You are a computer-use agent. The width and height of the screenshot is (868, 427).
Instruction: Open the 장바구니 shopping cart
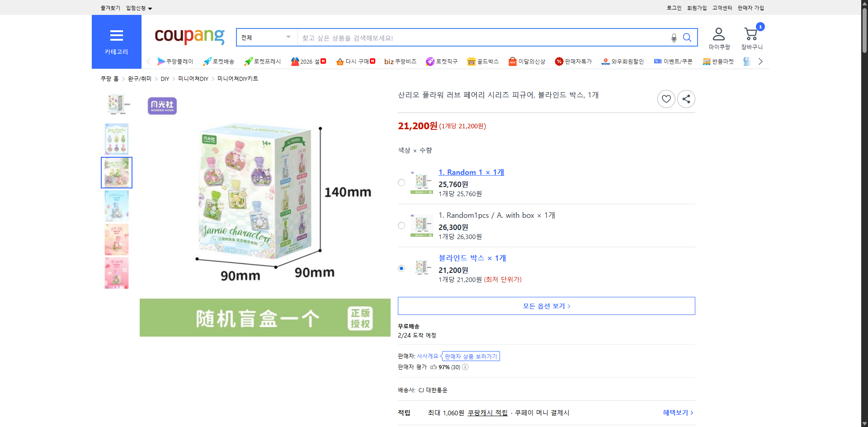tap(751, 36)
